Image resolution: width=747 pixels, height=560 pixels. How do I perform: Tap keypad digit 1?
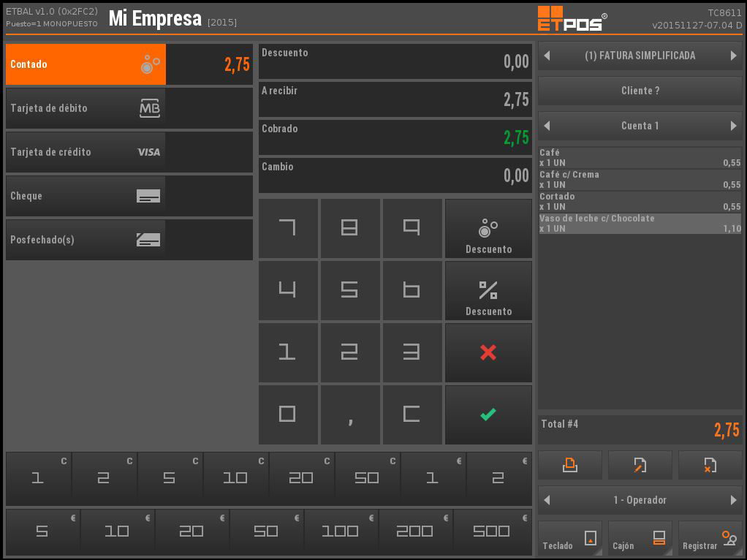288,352
